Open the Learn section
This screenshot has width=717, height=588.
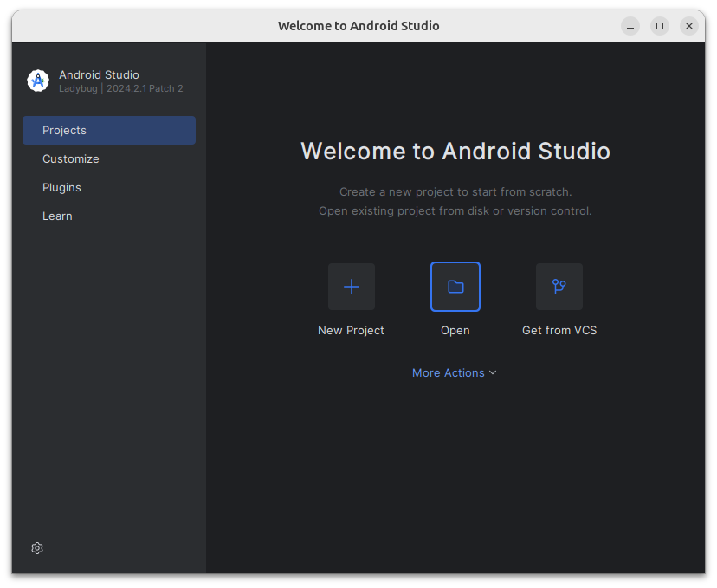[x=57, y=216]
